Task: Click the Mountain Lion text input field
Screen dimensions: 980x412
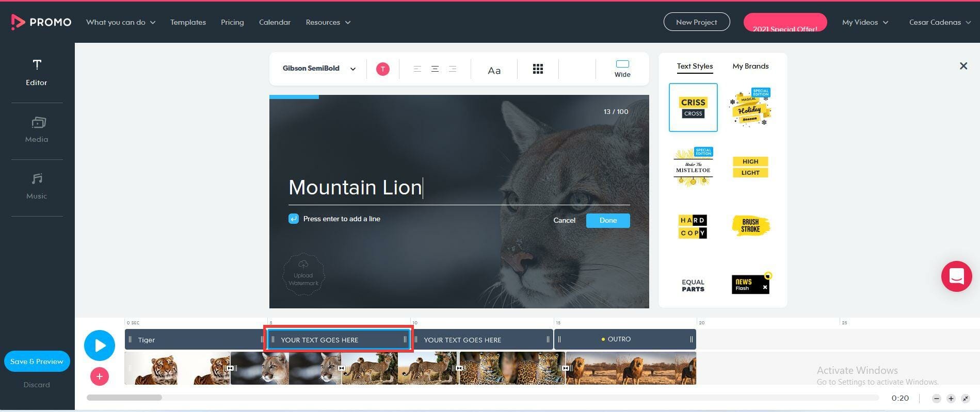Action: (x=459, y=188)
